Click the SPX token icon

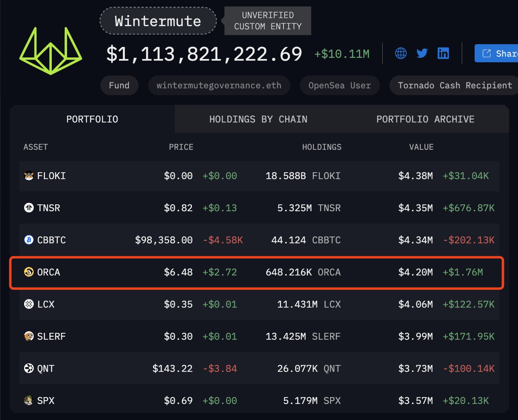coord(29,401)
